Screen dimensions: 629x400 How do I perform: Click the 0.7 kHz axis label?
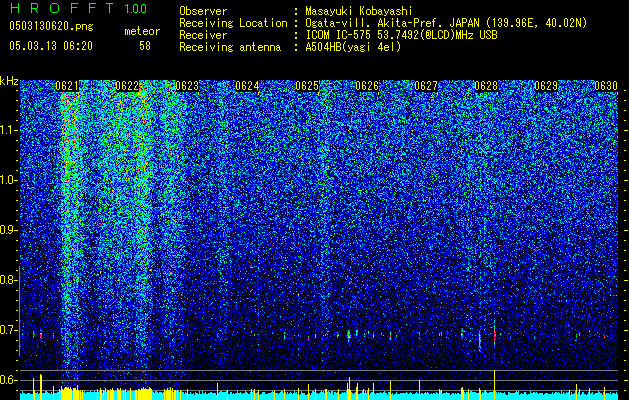[7, 330]
